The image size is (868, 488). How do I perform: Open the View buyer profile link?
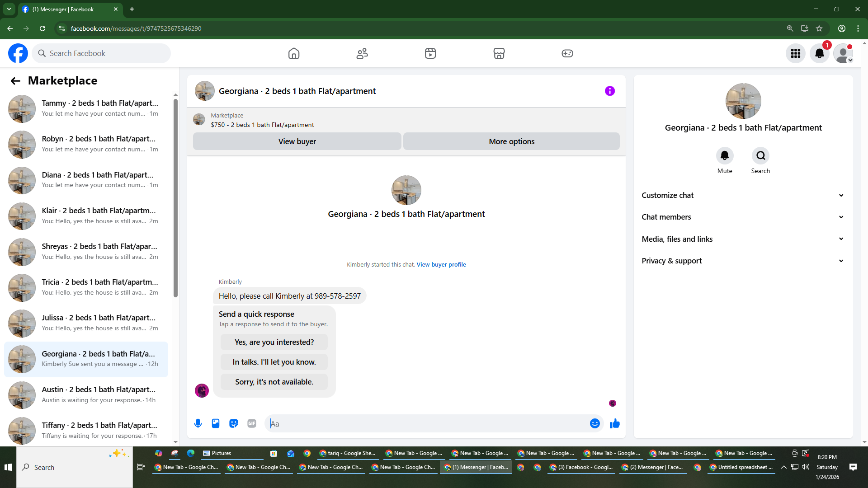(441, 265)
